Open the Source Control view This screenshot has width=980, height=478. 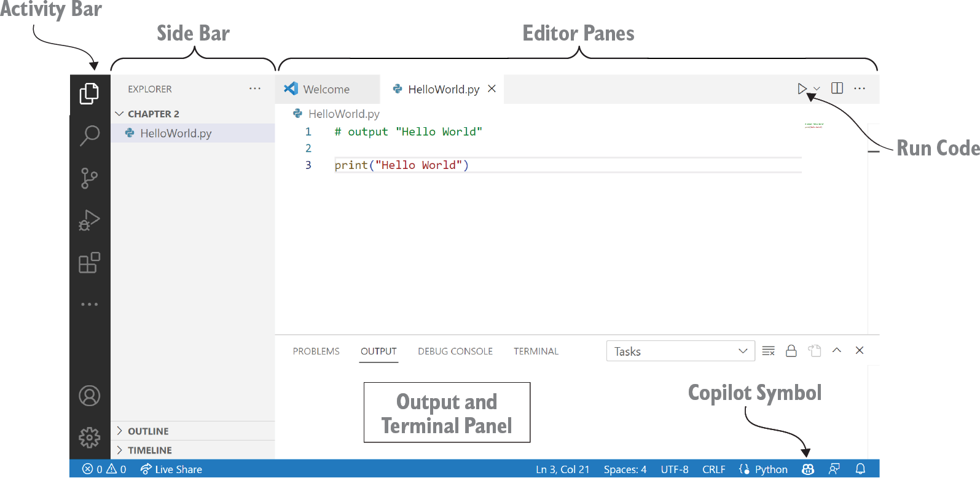coord(89,178)
